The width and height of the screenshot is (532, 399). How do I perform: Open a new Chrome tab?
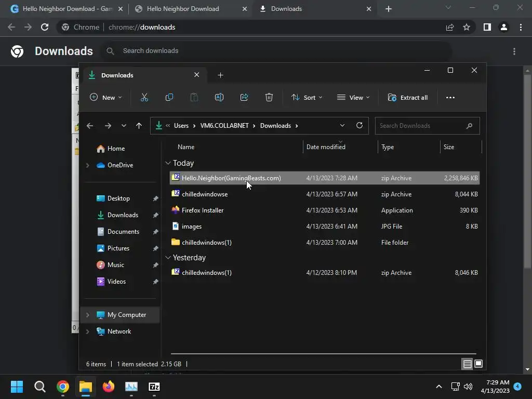click(389, 9)
